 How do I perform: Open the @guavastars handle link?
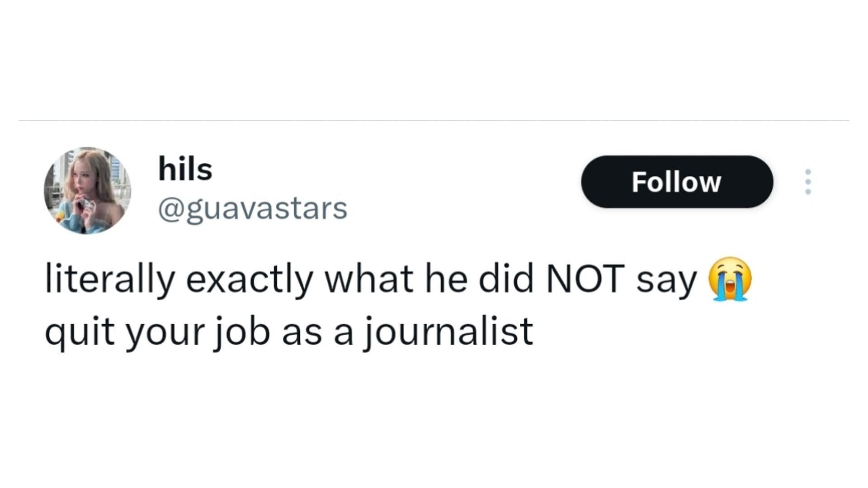(253, 209)
